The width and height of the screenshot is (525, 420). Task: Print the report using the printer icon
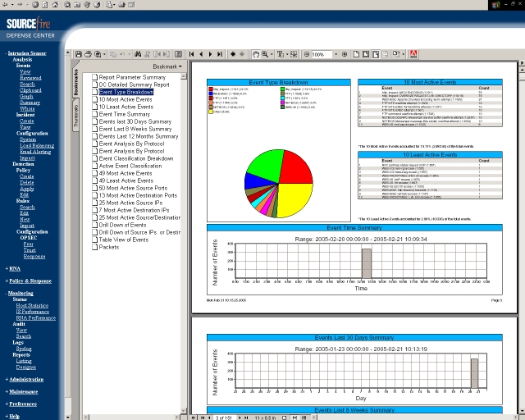pyautogui.click(x=88, y=54)
